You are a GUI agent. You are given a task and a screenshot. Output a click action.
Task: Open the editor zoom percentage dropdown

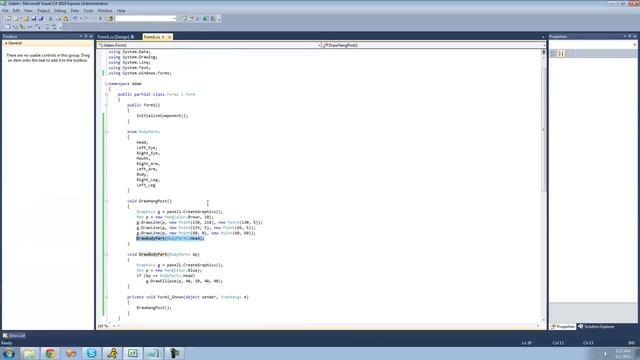113,326
